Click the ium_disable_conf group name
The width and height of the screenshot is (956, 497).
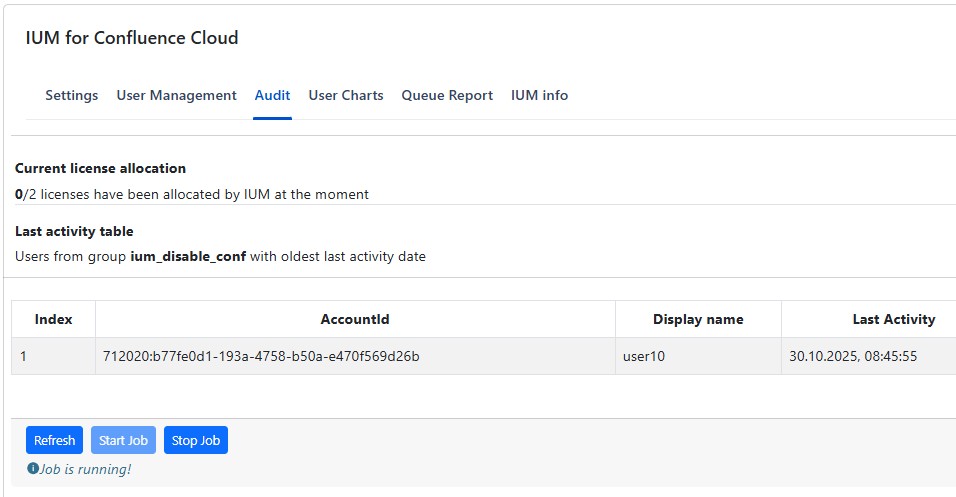(188, 257)
